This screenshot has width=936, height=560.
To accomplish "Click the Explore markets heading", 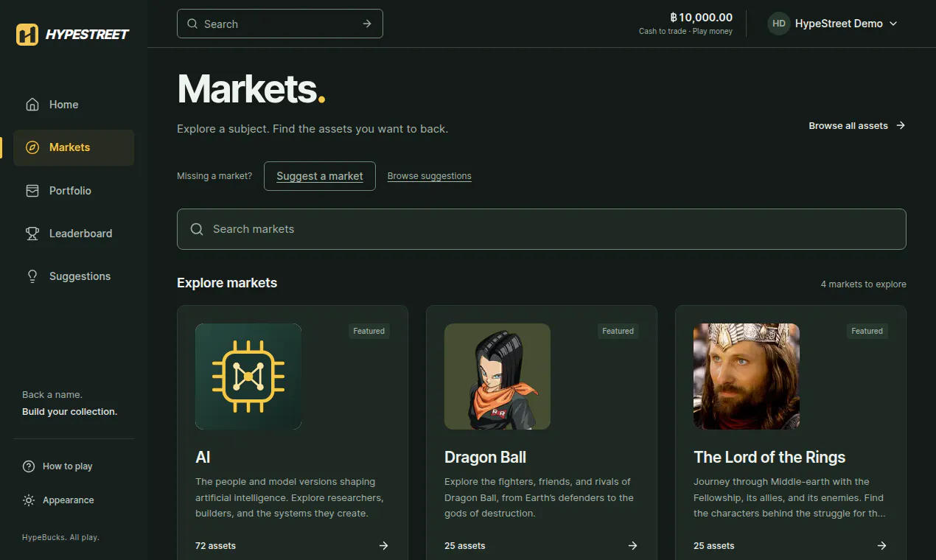I will tap(227, 283).
